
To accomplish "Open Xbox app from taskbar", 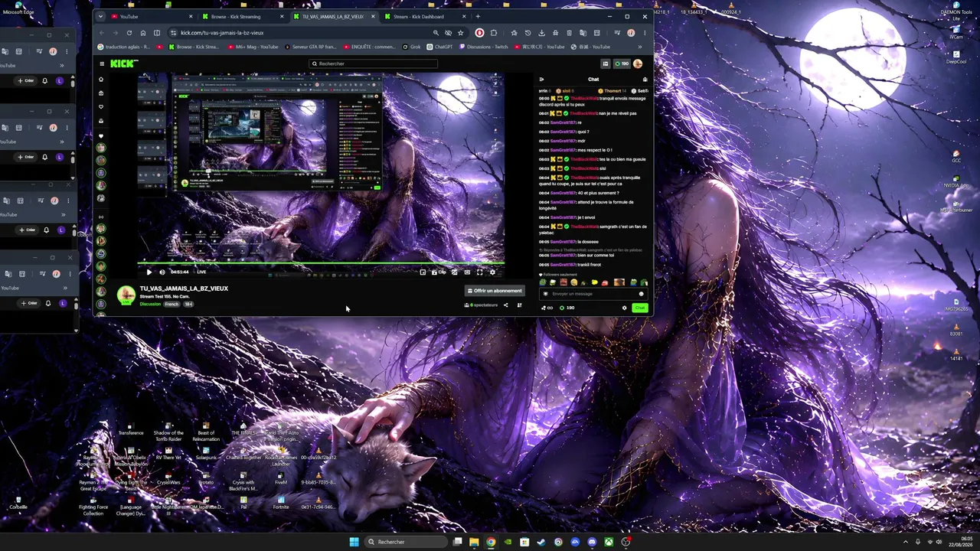I will 609,542.
